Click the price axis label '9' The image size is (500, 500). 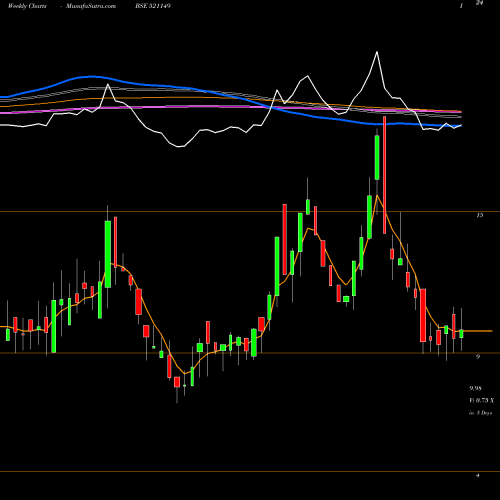coord(478,357)
